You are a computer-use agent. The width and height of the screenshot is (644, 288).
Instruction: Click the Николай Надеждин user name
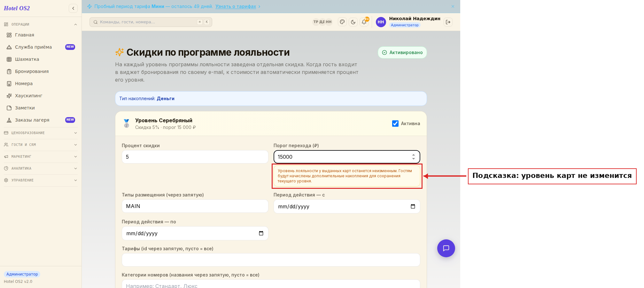coord(415,19)
